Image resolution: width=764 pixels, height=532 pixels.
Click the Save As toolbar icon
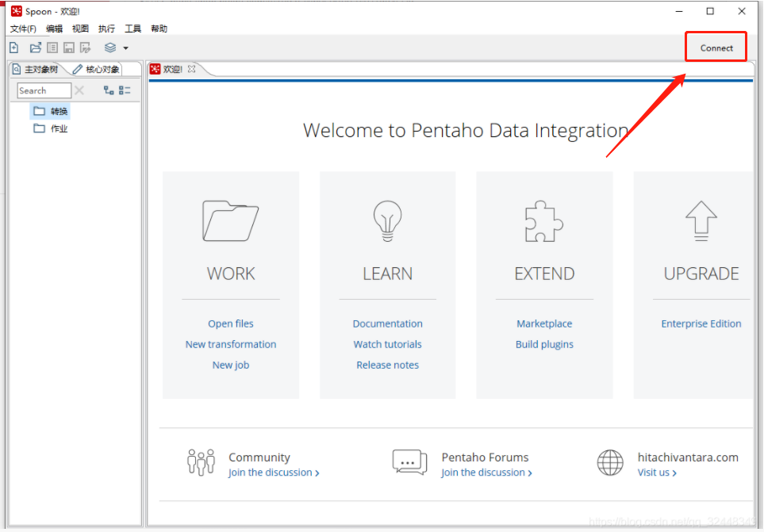click(x=85, y=48)
